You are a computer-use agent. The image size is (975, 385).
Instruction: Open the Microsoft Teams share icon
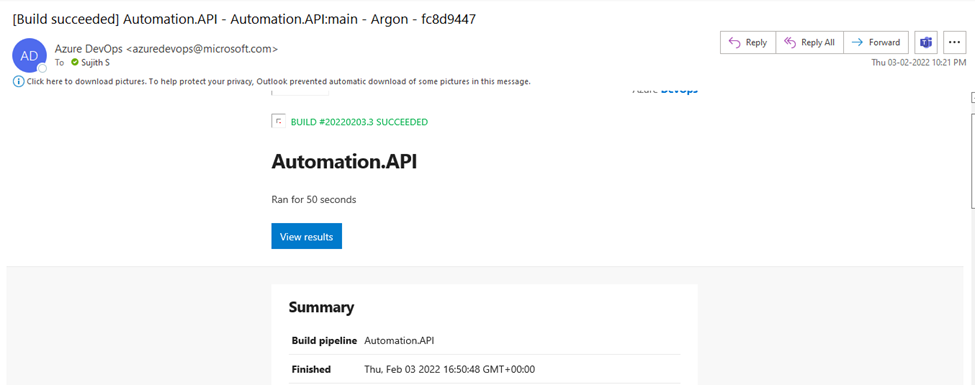tap(926, 42)
